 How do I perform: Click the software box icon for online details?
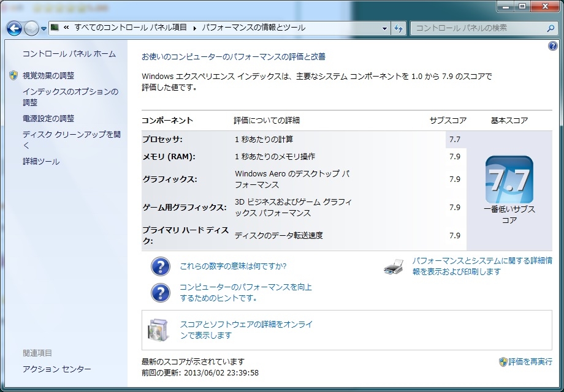[158, 330]
